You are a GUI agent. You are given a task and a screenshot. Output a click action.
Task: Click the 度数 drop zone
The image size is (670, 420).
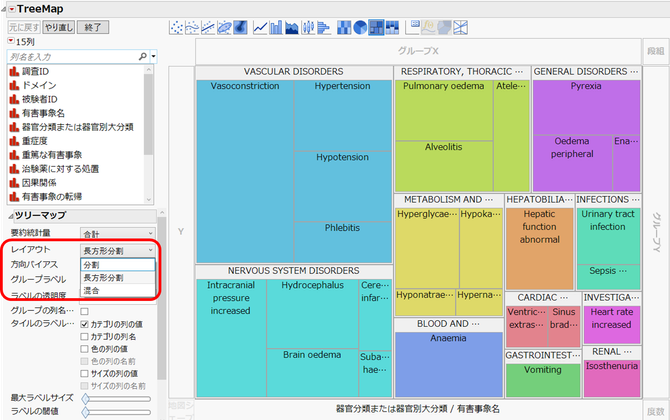coord(655,411)
